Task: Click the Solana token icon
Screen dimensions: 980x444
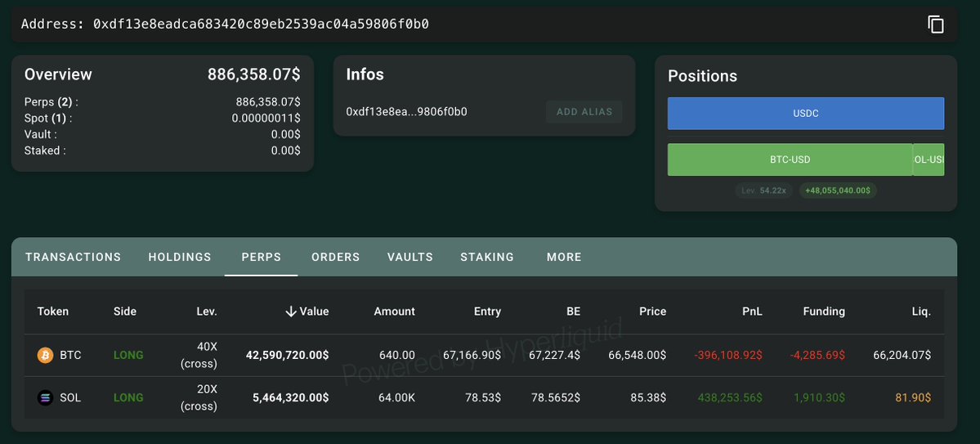Action: point(45,398)
